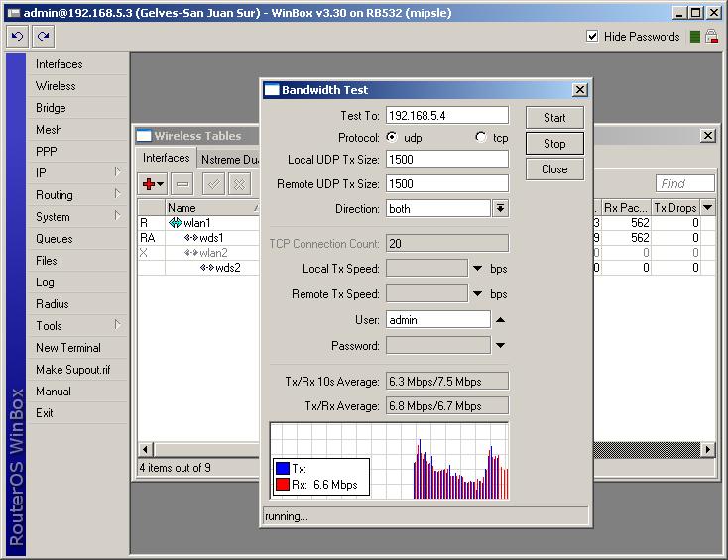Redo the action in the WinBox toolbar

pyautogui.click(x=44, y=37)
